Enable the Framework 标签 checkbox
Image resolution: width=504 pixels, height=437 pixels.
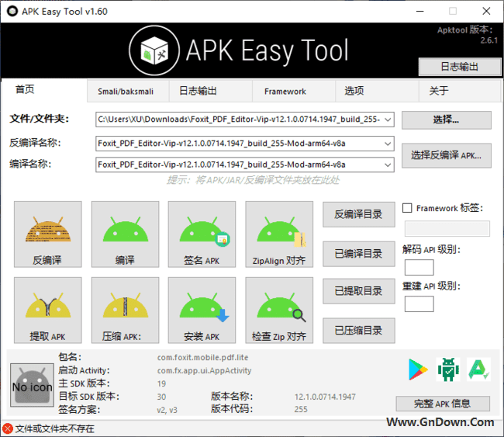tap(407, 208)
